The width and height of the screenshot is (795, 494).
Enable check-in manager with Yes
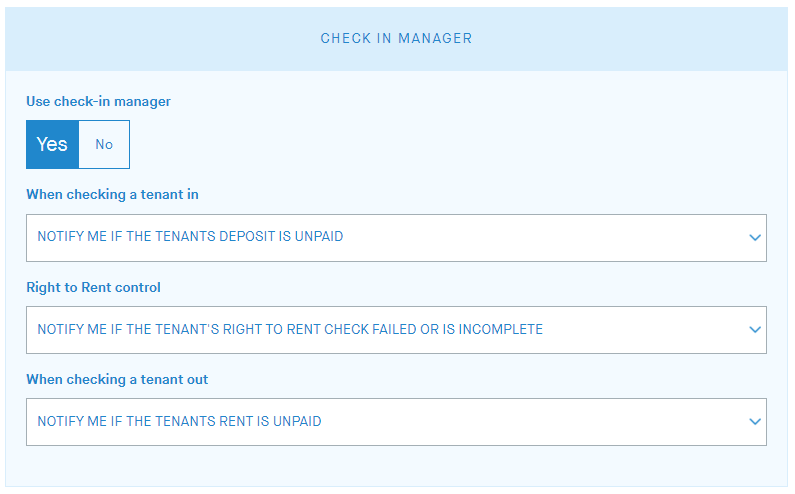[53, 144]
